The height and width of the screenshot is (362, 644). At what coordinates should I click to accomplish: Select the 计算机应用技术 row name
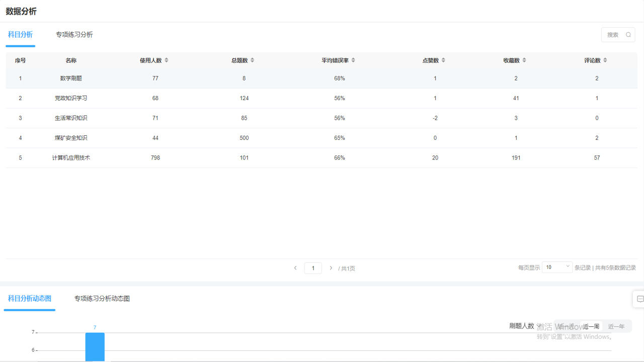(x=71, y=158)
